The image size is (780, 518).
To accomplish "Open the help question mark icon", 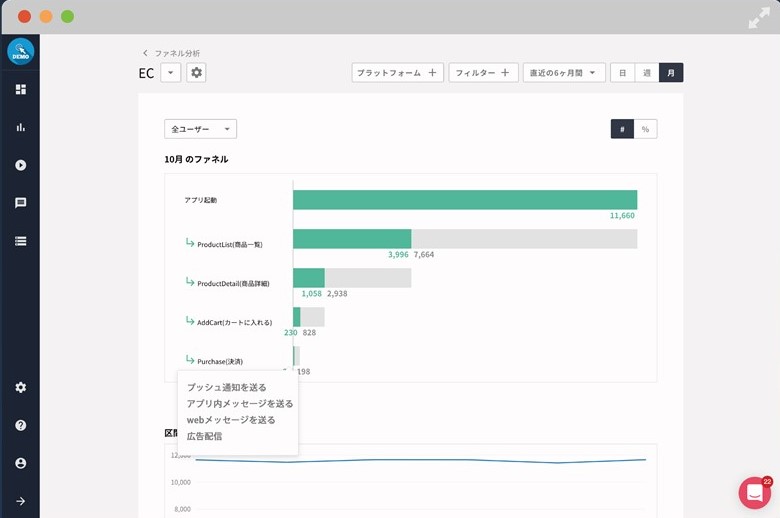I will [x=20, y=425].
